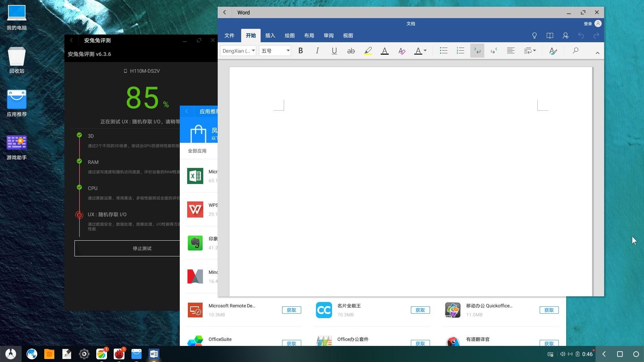
Task: Click the Undo arrow in Word
Action: click(x=581, y=36)
